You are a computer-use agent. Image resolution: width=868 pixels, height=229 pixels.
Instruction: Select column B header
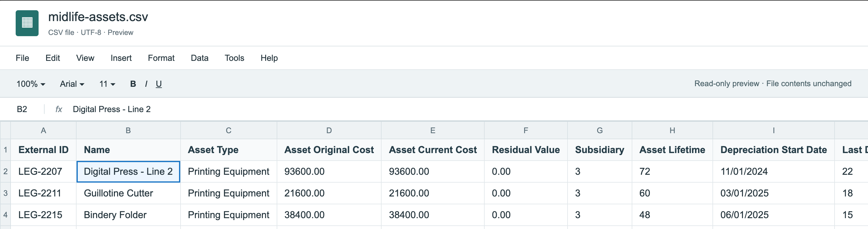pyautogui.click(x=128, y=130)
